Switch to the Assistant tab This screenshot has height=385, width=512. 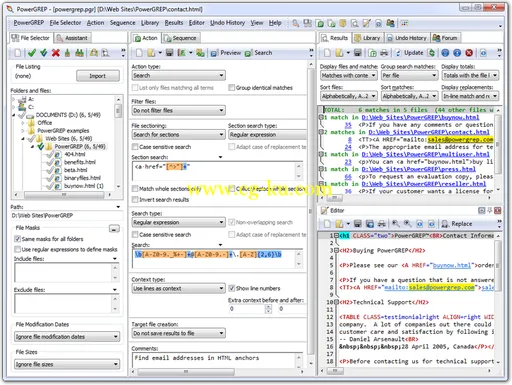(x=72, y=38)
